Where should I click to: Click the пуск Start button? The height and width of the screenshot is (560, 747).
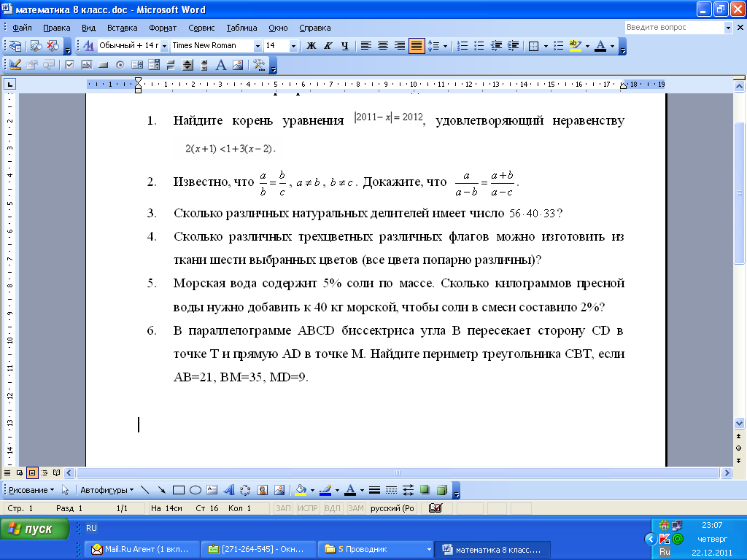(x=35, y=529)
